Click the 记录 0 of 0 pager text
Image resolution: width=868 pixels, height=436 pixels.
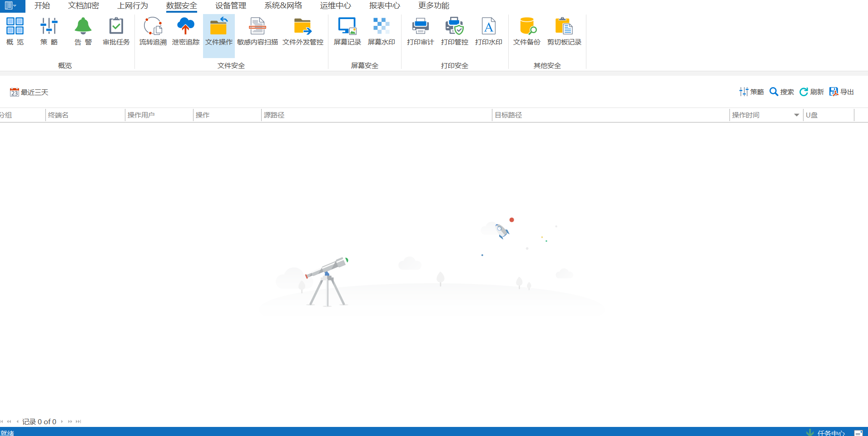tap(40, 421)
